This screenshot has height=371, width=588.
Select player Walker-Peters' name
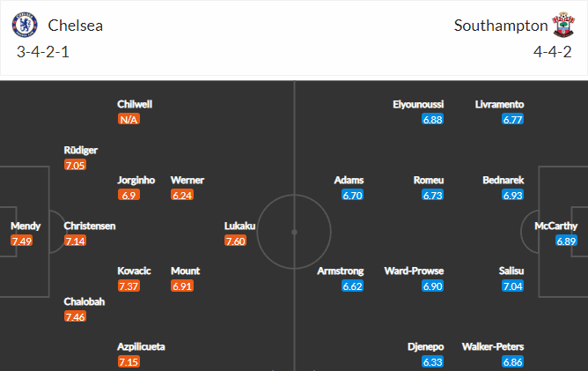[493, 346]
